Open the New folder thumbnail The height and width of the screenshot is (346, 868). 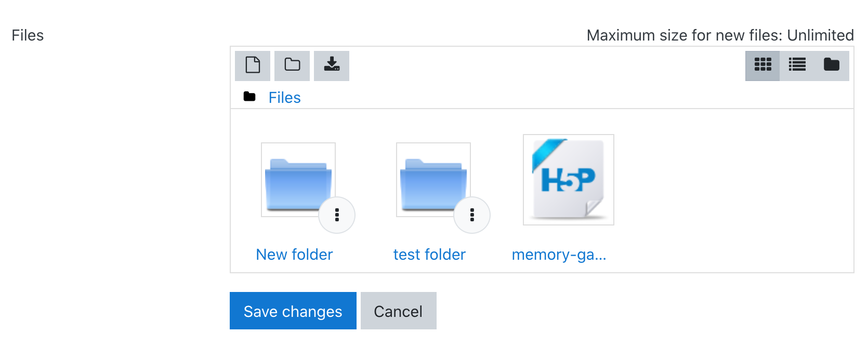[298, 180]
